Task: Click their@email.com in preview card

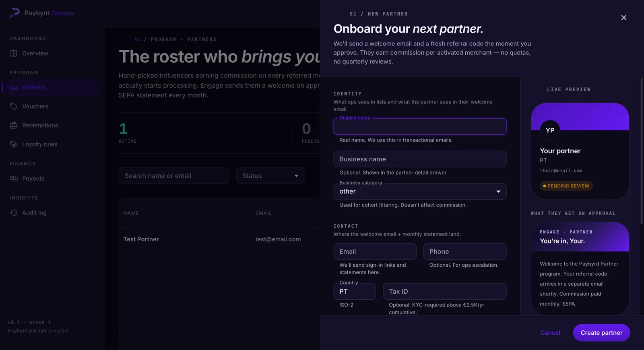Action: coord(561,171)
